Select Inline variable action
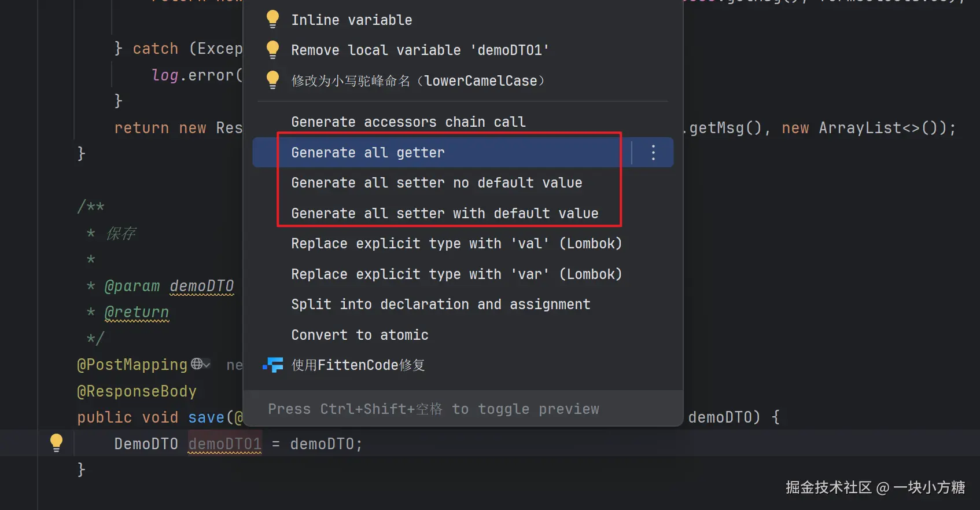The width and height of the screenshot is (980, 510). pyautogui.click(x=351, y=20)
